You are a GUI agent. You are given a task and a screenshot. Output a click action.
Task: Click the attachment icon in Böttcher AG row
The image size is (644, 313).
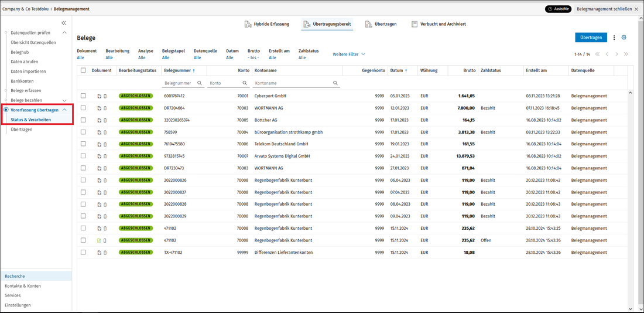click(105, 120)
